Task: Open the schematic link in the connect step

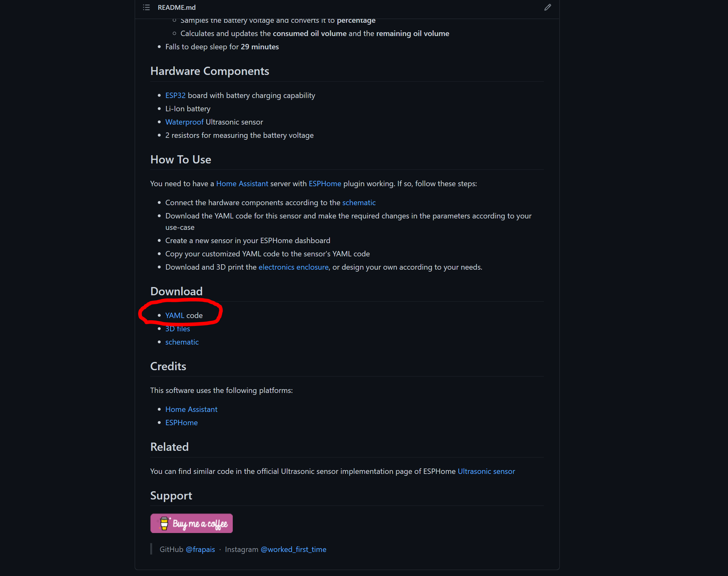Action: point(359,202)
